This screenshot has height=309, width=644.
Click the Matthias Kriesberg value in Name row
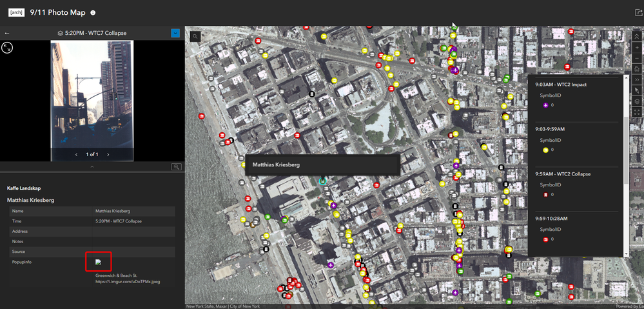113,211
